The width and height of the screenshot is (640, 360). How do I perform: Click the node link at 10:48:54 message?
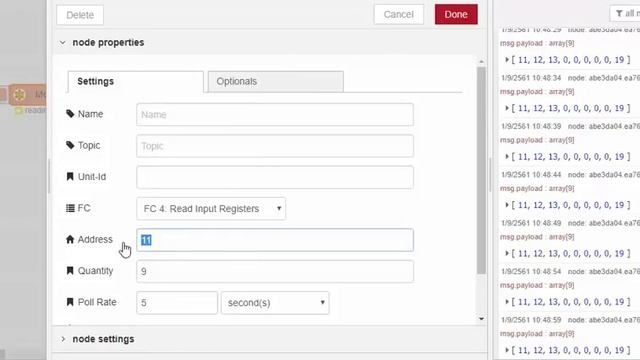pyautogui.click(x=604, y=271)
